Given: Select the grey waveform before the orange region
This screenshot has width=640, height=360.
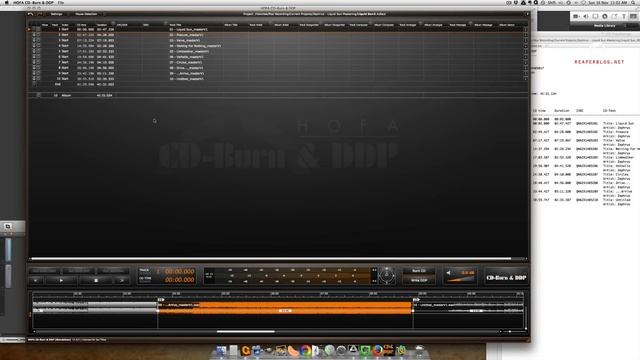Looking at the screenshot, I should click(95, 307).
